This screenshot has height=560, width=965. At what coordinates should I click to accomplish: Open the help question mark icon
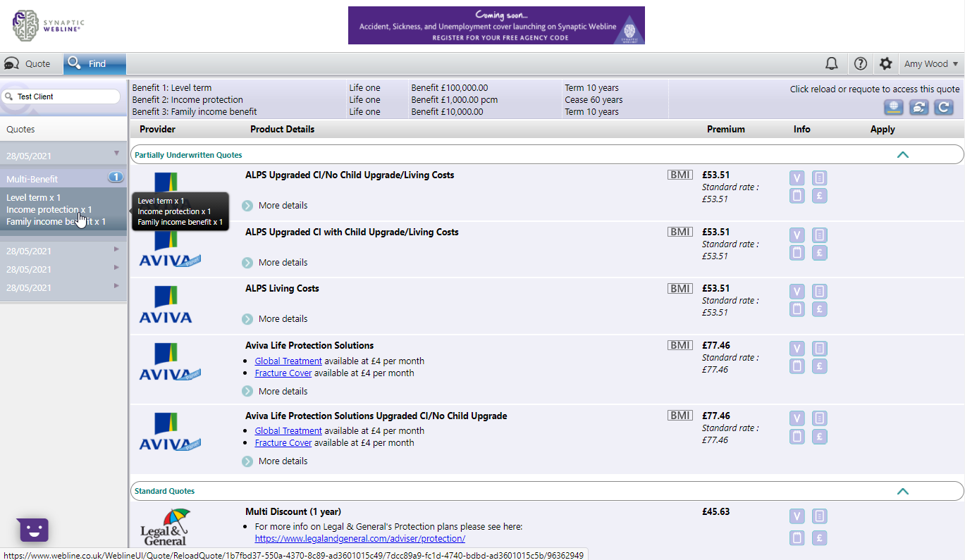pyautogui.click(x=860, y=63)
